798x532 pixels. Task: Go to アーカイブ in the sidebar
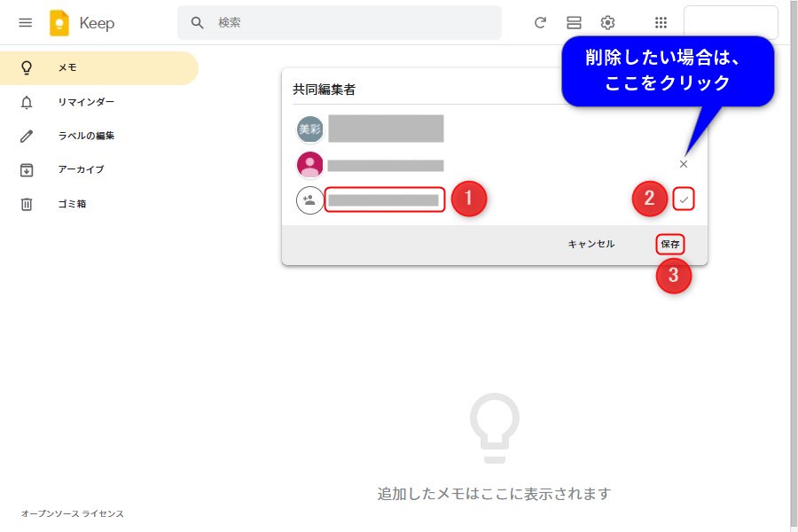80,169
